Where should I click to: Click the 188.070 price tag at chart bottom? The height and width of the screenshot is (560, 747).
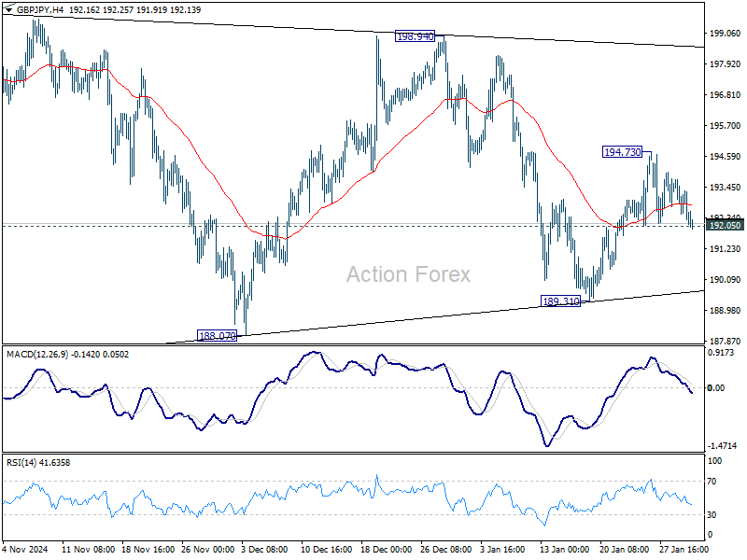[216, 332]
